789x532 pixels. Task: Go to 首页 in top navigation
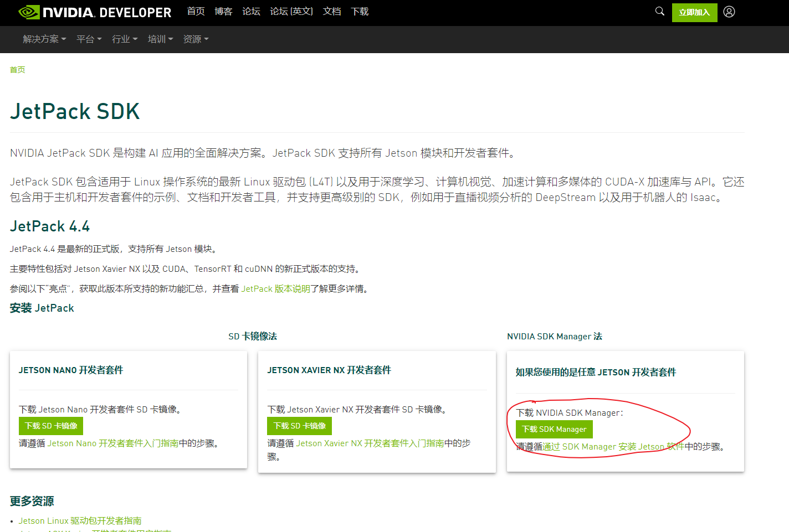[x=196, y=12]
